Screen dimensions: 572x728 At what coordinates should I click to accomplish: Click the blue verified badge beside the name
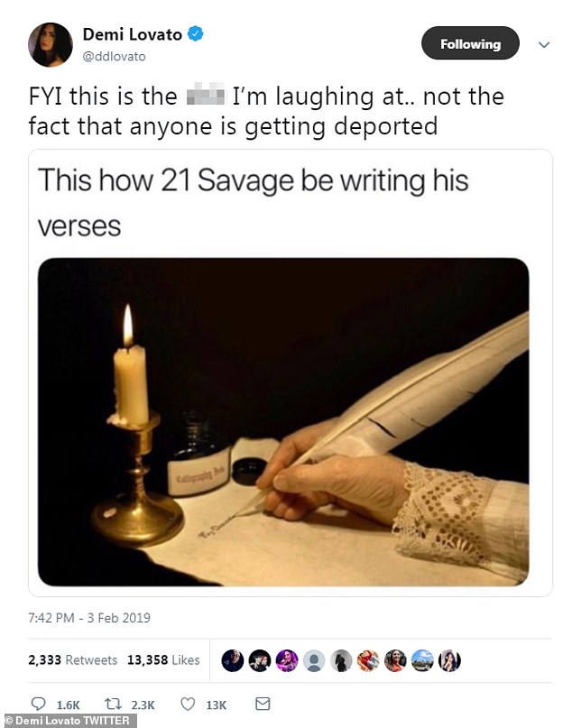pyautogui.click(x=196, y=35)
